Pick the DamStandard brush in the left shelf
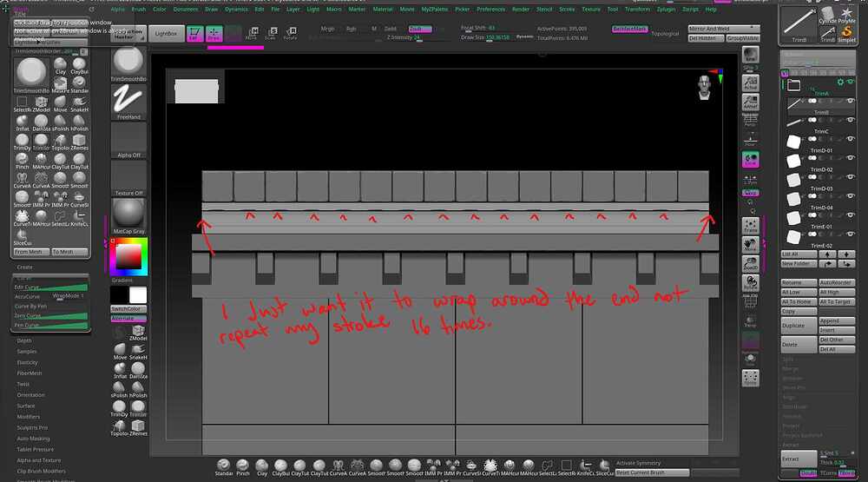868x482 pixels. tap(138, 371)
